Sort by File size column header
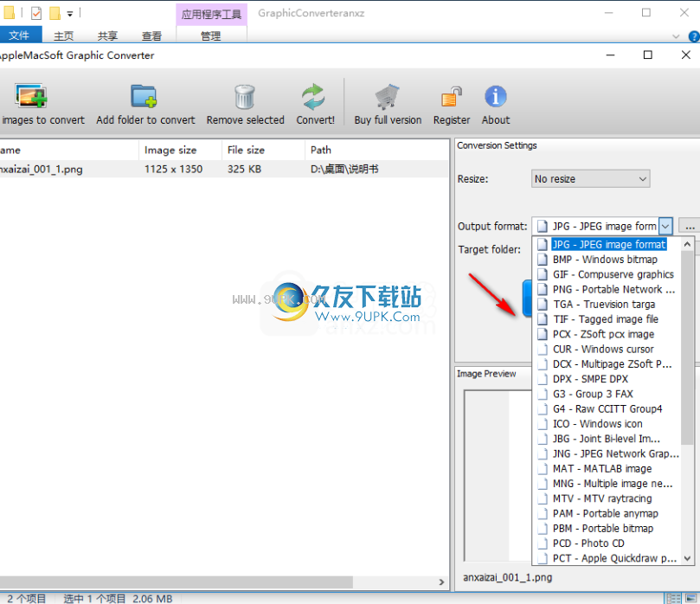 tap(263, 151)
